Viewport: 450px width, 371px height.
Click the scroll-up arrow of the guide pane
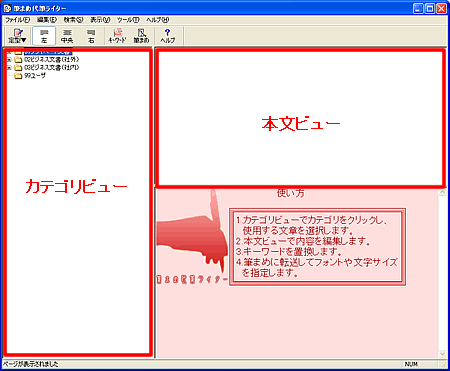pyautogui.click(x=442, y=193)
